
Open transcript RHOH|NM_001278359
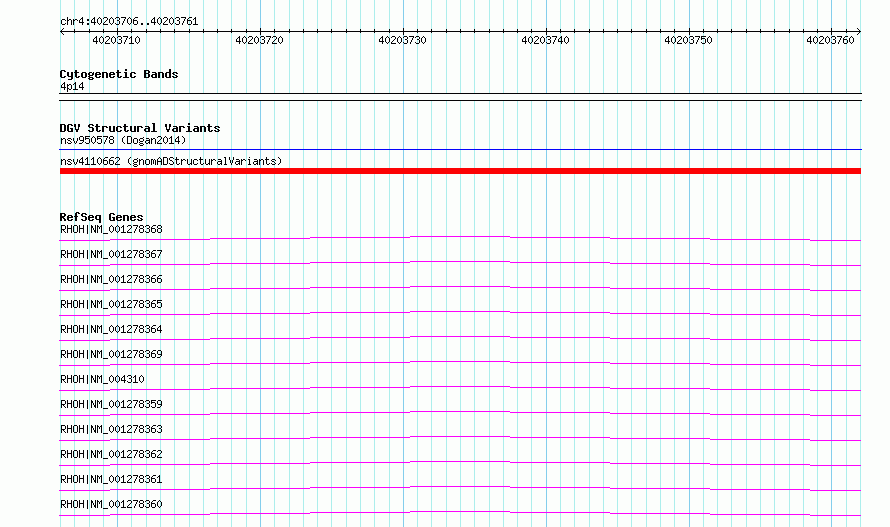[x=111, y=404]
